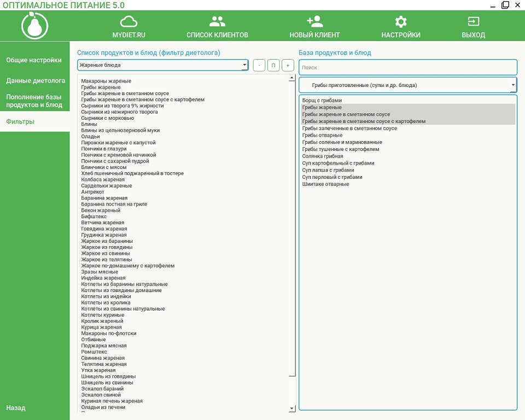The height and width of the screenshot is (420, 525).
Task: Select 'Макароны по-флотски' item
Action: coord(108,333)
